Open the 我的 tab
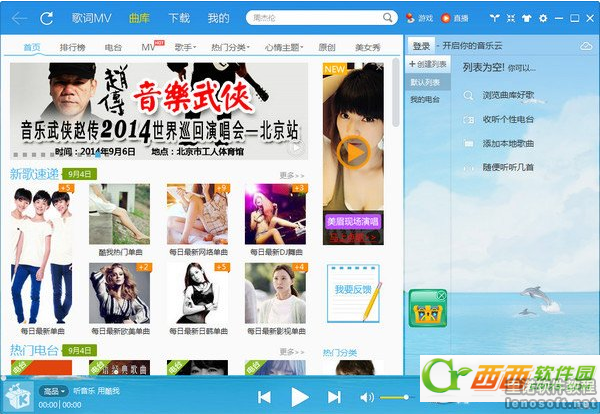The width and height of the screenshot is (600, 414). (218, 18)
